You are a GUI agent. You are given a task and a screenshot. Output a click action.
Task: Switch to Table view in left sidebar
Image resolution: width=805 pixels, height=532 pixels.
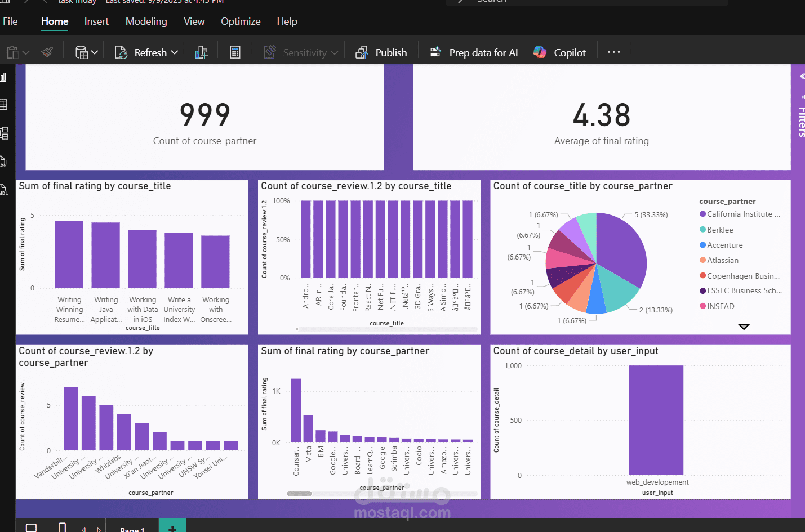(x=3, y=104)
